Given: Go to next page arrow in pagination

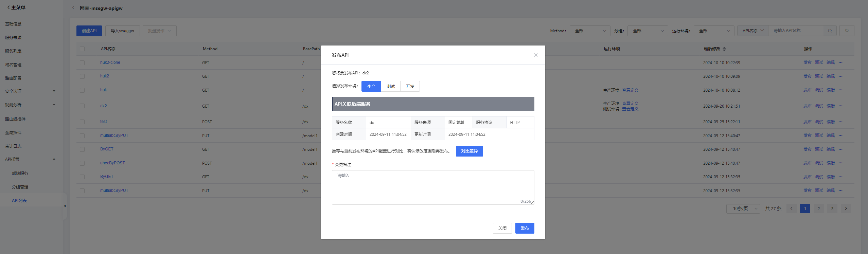Looking at the screenshot, I should [x=846, y=208].
